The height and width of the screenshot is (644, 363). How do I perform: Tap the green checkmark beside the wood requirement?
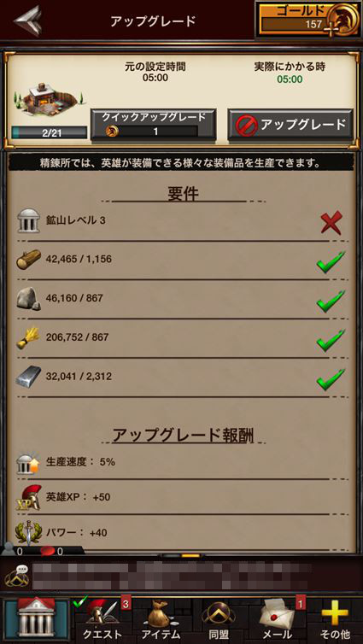click(x=331, y=261)
